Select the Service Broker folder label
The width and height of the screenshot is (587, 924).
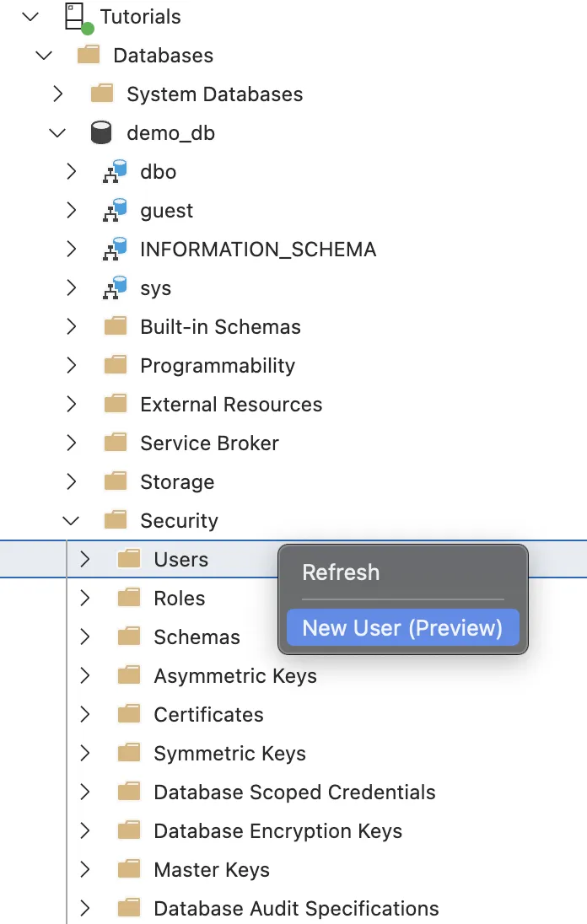209,443
